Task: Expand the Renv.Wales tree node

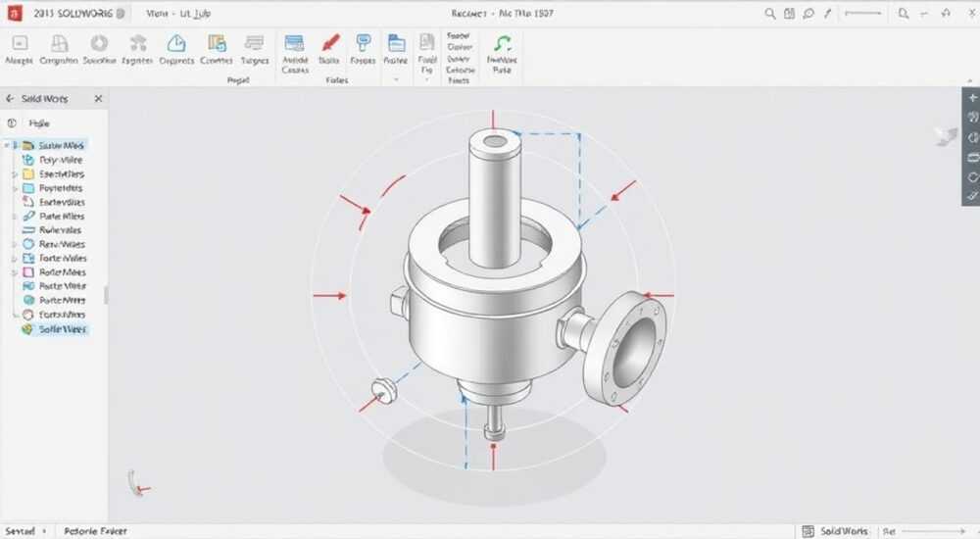Action: (15, 244)
